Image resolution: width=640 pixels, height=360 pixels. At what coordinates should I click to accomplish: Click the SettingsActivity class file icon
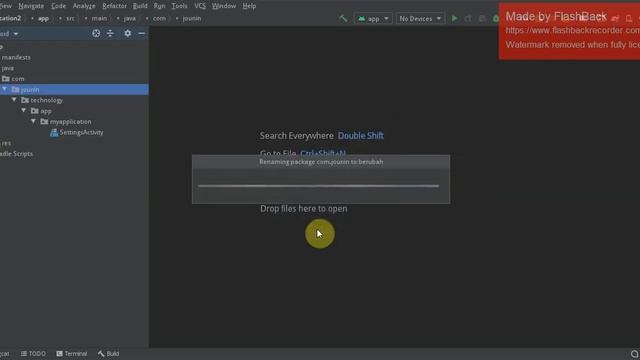54,132
